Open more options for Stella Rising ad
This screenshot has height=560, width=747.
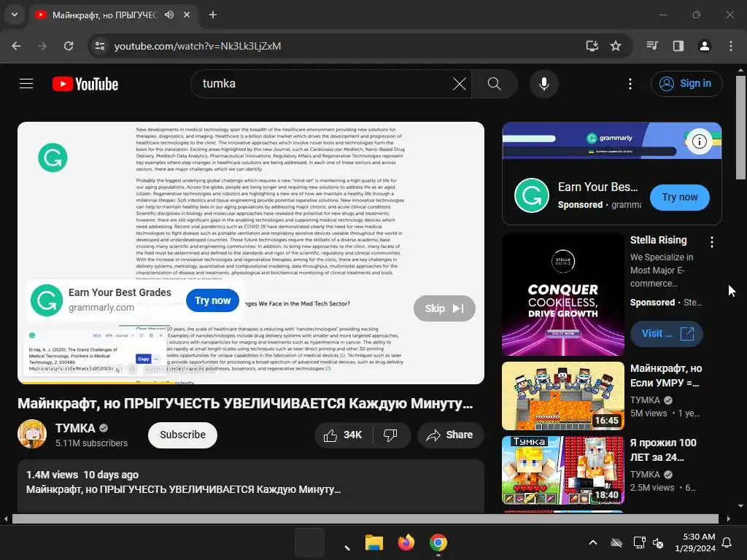[712, 242]
